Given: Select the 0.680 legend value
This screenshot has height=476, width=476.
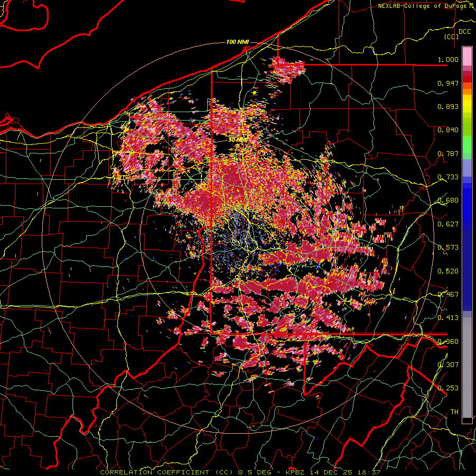Looking at the screenshot, I should point(448,200).
